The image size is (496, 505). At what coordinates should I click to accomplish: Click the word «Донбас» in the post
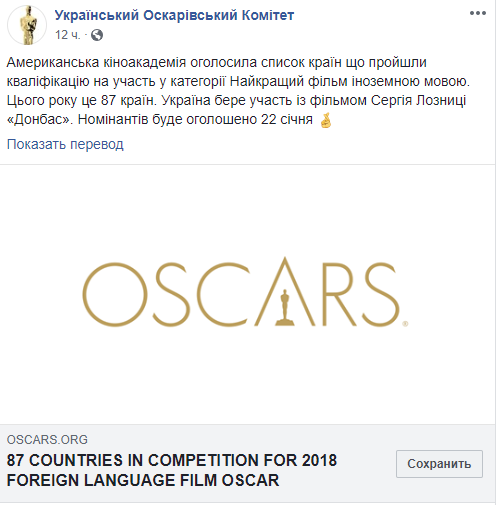(40, 119)
